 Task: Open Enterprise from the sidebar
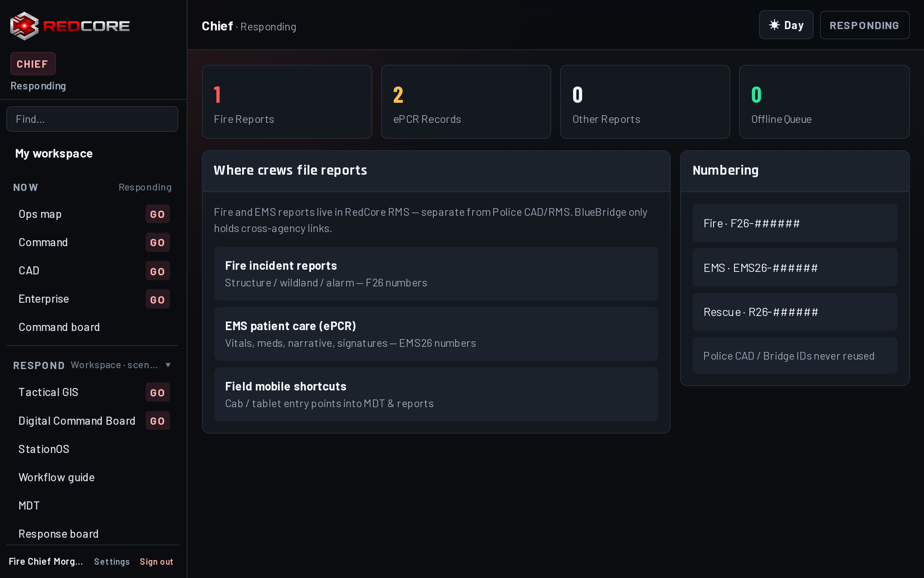pyautogui.click(x=44, y=299)
